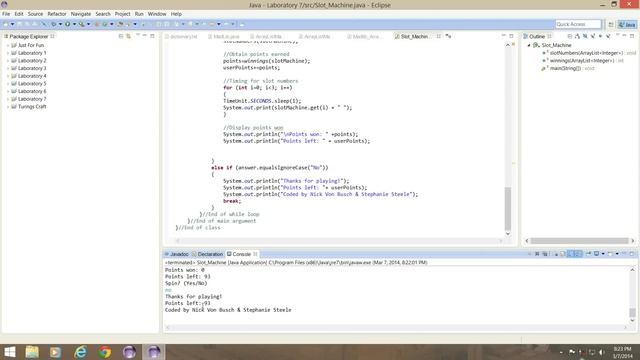This screenshot has height=360, width=640.
Task: Open Google Chrome from the taskbar
Action: pyautogui.click(x=105, y=352)
